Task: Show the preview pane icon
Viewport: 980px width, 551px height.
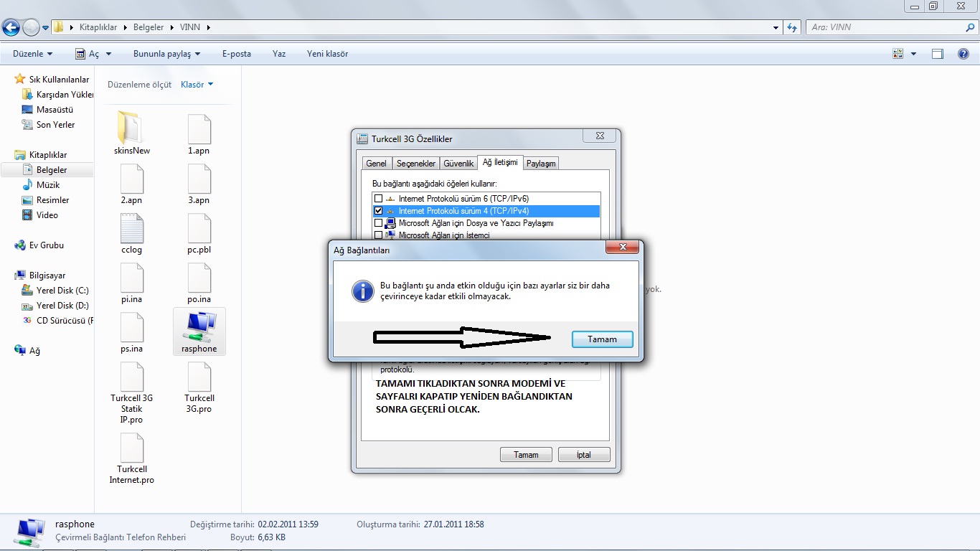Action: pyautogui.click(x=938, y=54)
